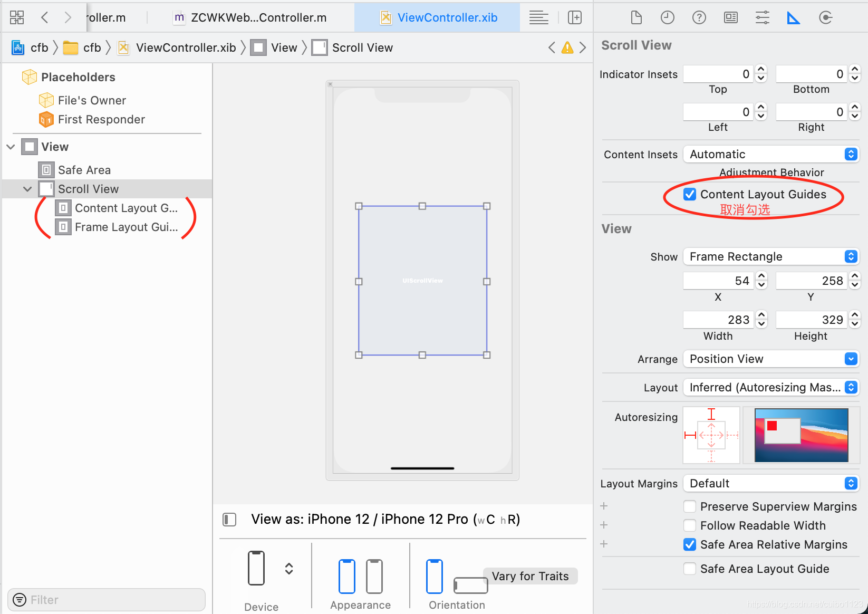Show the History inspector clock icon
The image size is (868, 614).
(667, 17)
